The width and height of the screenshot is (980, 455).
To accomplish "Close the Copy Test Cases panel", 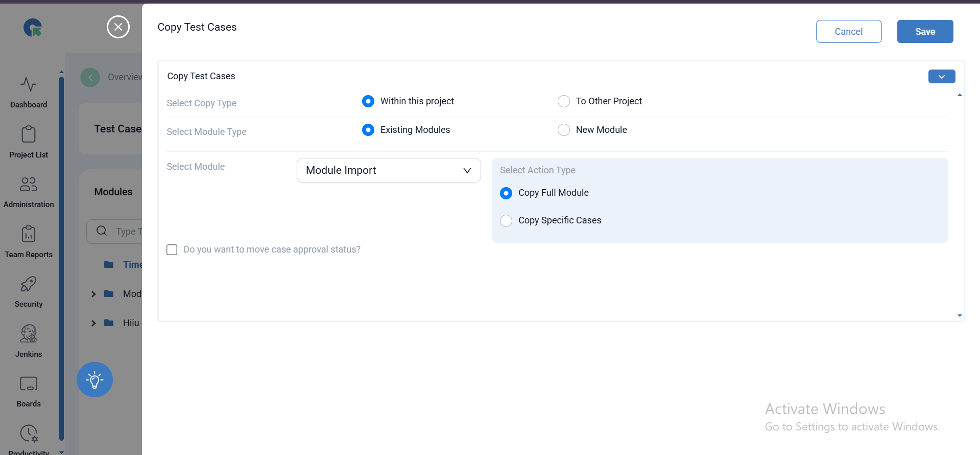I will click(118, 27).
